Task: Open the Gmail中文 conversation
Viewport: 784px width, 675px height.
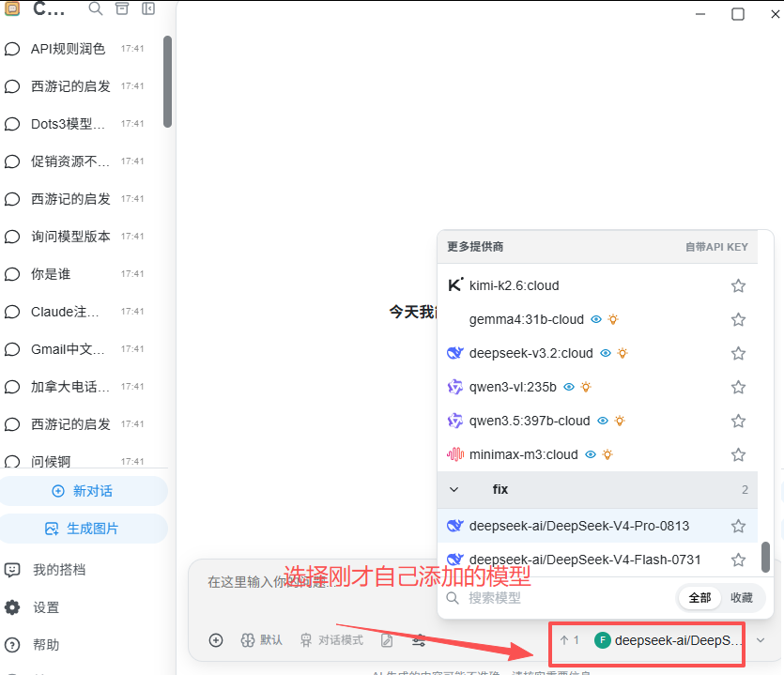Action: [80, 349]
